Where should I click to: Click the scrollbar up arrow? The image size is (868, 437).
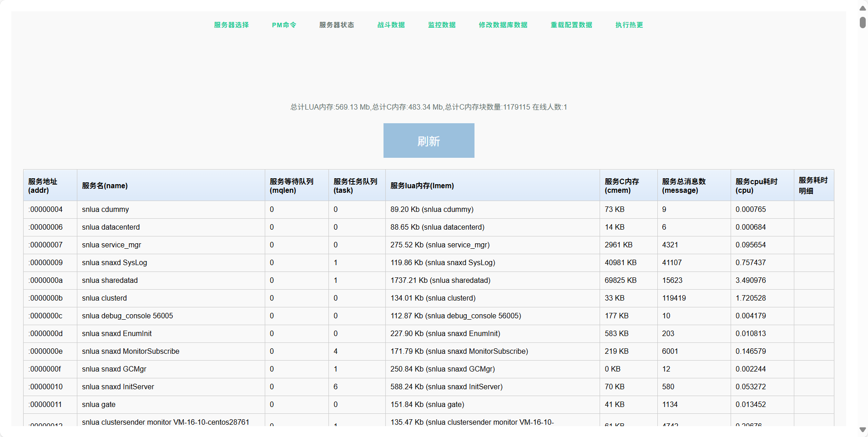pos(863,8)
